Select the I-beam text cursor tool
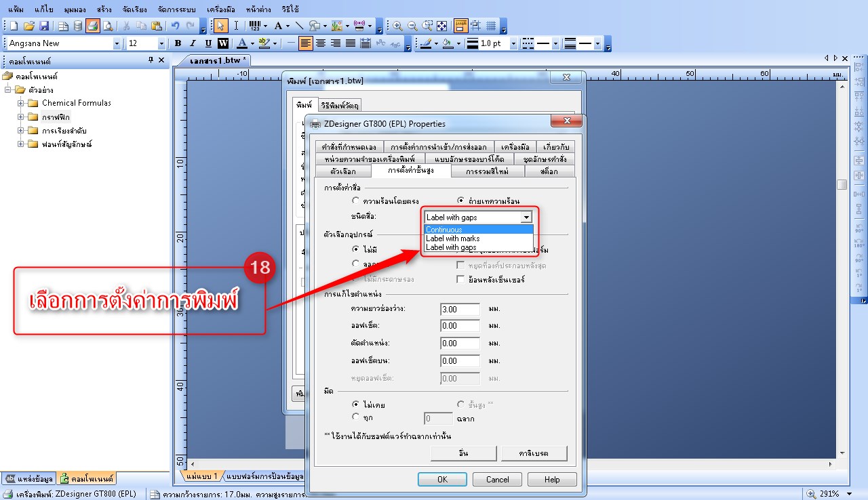 click(236, 26)
